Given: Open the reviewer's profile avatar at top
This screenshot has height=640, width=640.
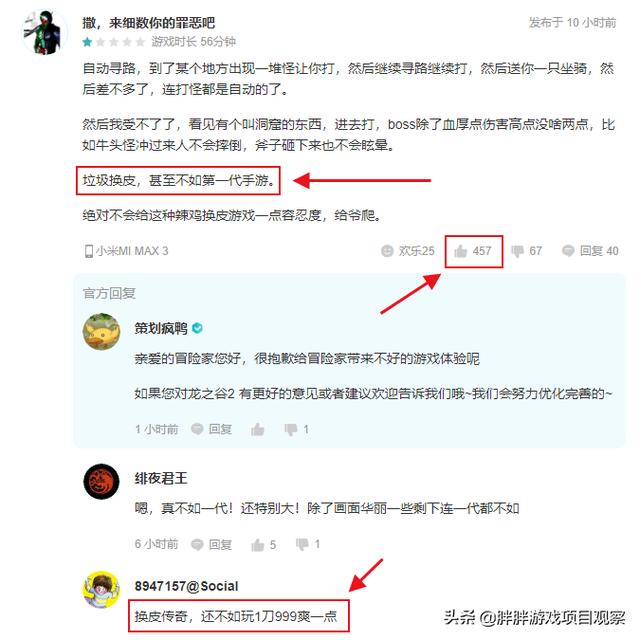Looking at the screenshot, I should (x=44, y=32).
